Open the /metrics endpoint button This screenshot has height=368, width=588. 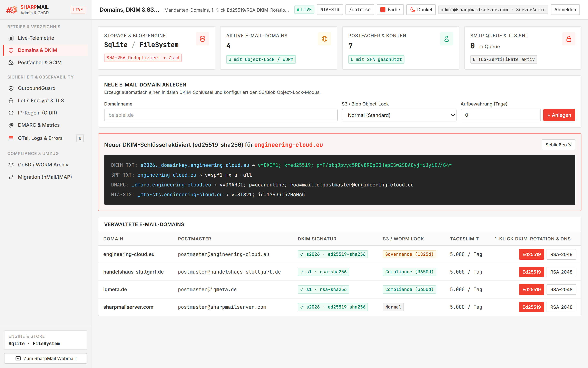tap(360, 10)
